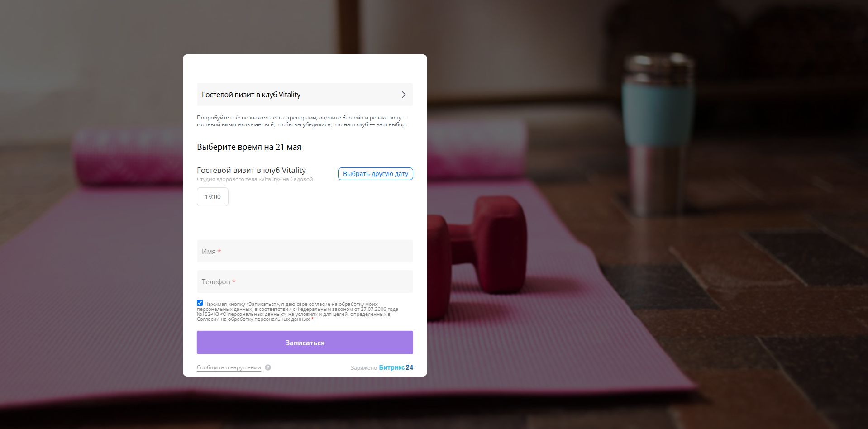Open the Битрикс24 logo link
Viewport: 868px width, 429px height.
(x=396, y=367)
